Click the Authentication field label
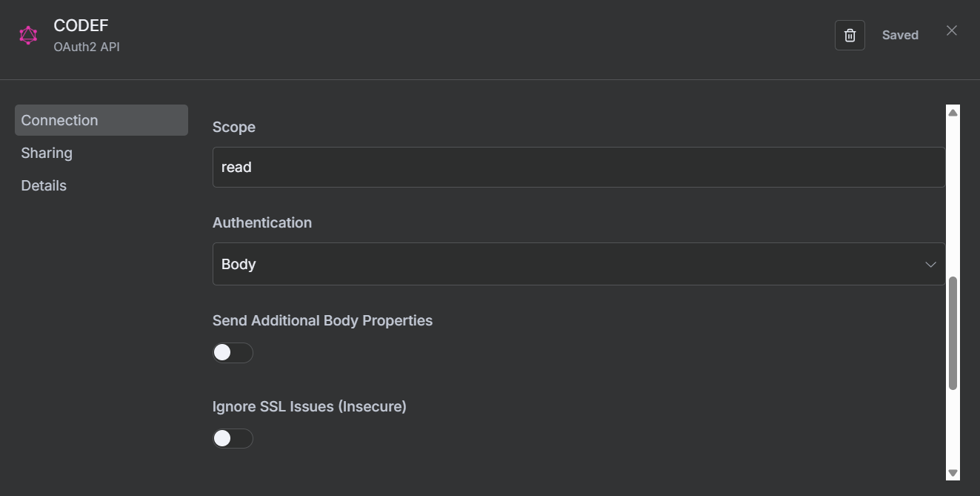 (261, 222)
